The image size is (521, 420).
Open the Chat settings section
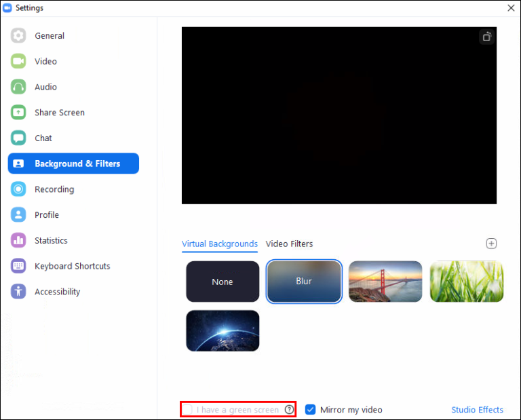point(73,138)
